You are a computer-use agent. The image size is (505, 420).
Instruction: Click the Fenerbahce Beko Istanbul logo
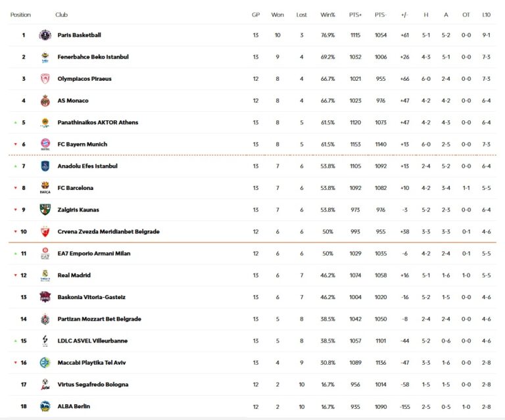[x=45, y=57]
